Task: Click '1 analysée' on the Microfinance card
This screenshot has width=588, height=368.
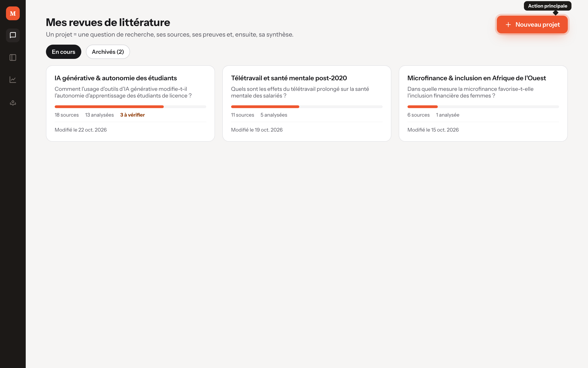Action: pyautogui.click(x=448, y=115)
